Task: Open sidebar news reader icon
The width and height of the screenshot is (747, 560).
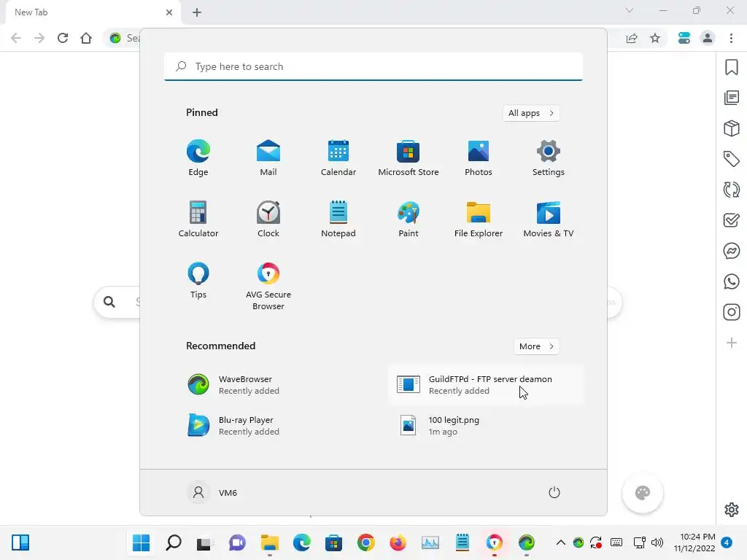Action: pyautogui.click(x=731, y=98)
